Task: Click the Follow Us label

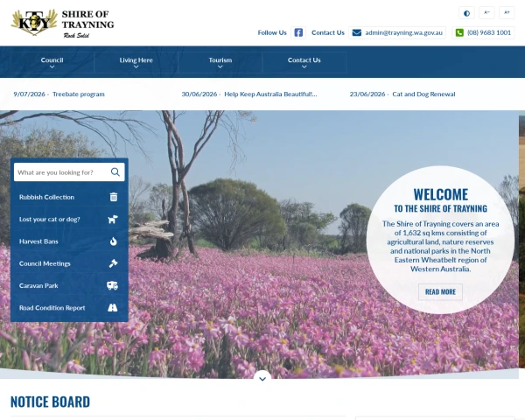Action: [272, 32]
